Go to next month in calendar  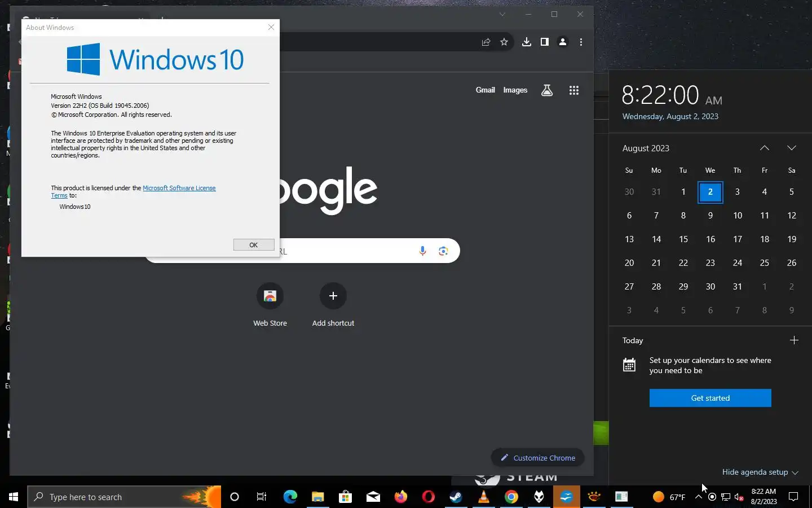[792, 148]
